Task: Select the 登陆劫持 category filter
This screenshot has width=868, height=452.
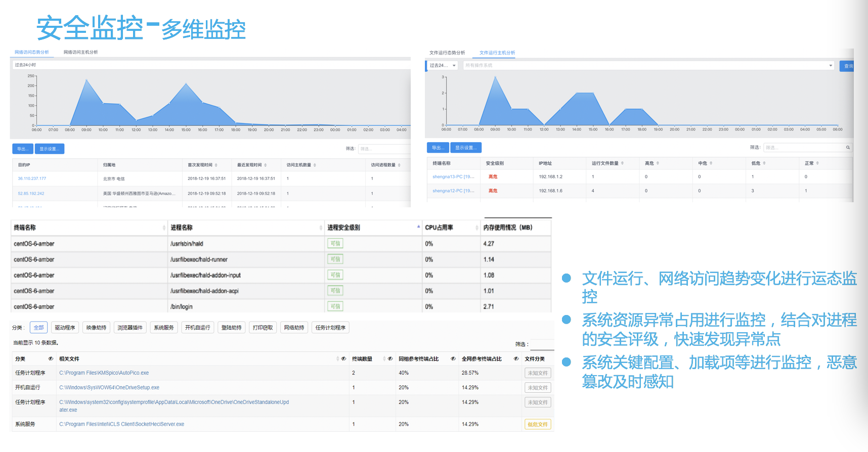Action: 232,328
